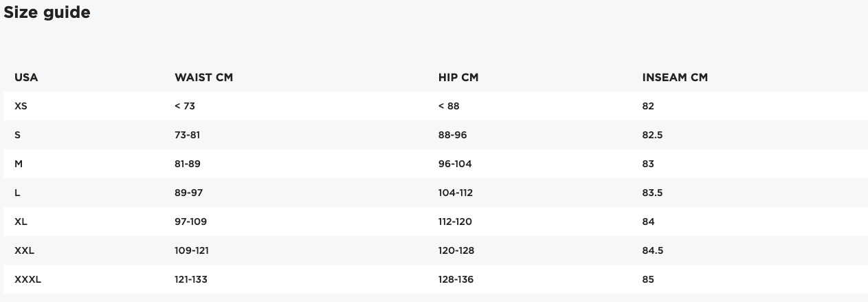Select the L size row label
The height and width of the screenshot is (302, 868).
pos(17,193)
